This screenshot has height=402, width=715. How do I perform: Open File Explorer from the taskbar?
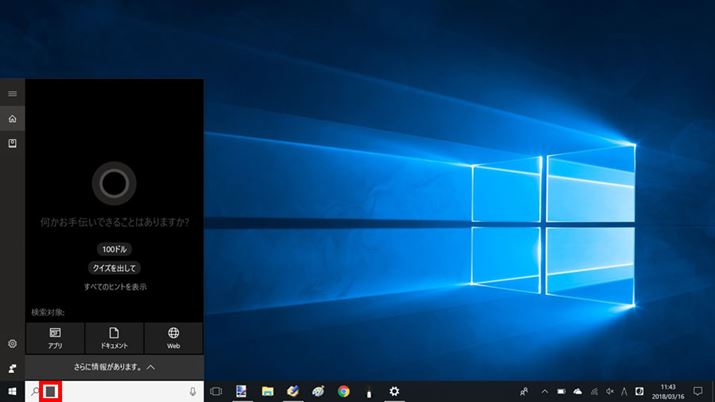click(267, 392)
